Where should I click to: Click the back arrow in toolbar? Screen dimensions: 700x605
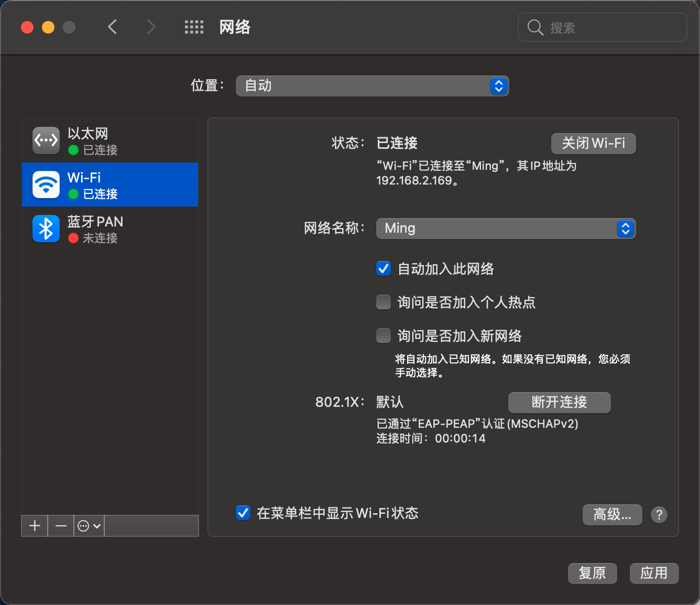click(x=112, y=27)
